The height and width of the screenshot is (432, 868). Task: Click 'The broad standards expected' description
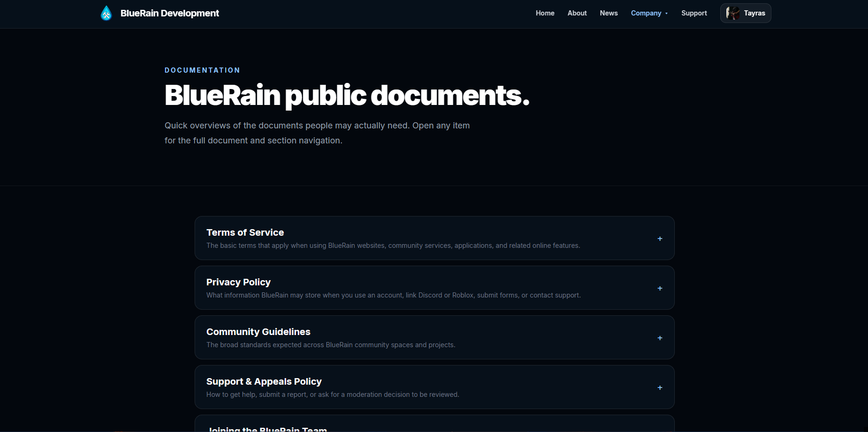click(331, 345)
